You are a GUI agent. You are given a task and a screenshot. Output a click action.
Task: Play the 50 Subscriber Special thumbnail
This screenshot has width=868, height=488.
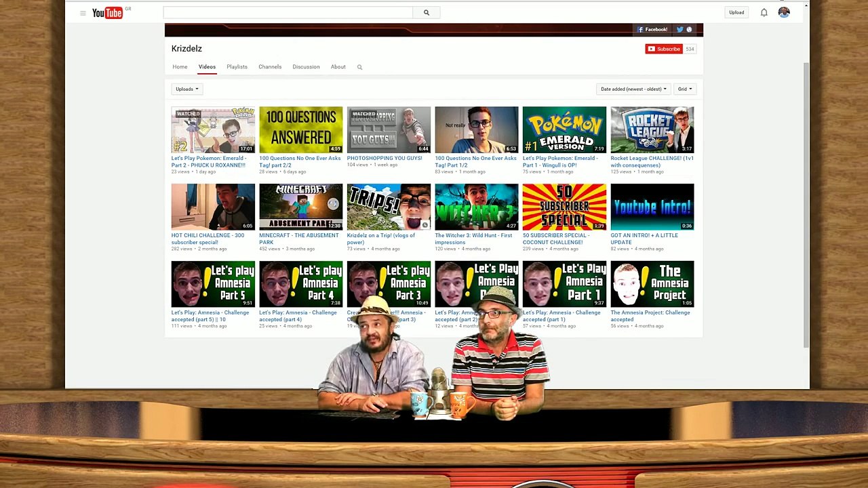[x=564, y=207]
